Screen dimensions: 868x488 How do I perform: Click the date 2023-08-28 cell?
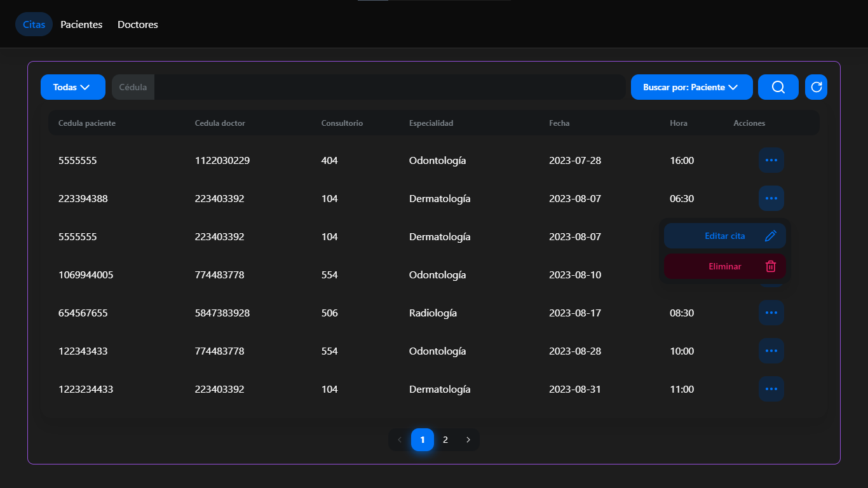(575, 351)
